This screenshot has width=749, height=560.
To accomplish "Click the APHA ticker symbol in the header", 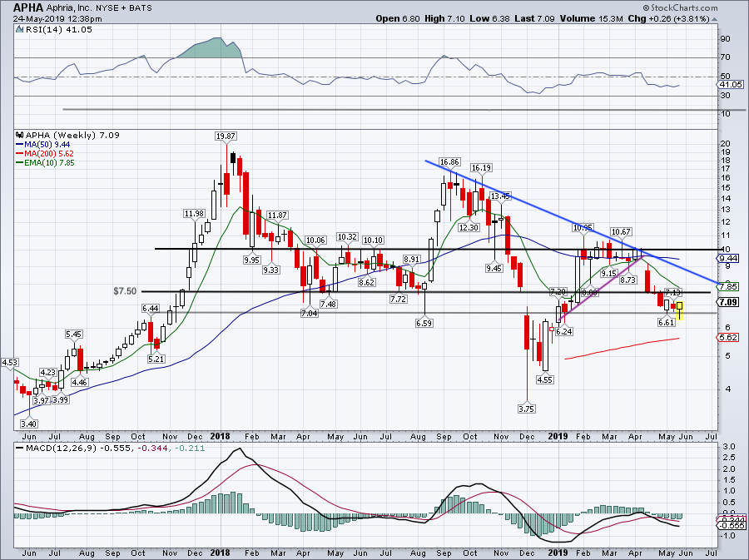I will tap(28, 7).
